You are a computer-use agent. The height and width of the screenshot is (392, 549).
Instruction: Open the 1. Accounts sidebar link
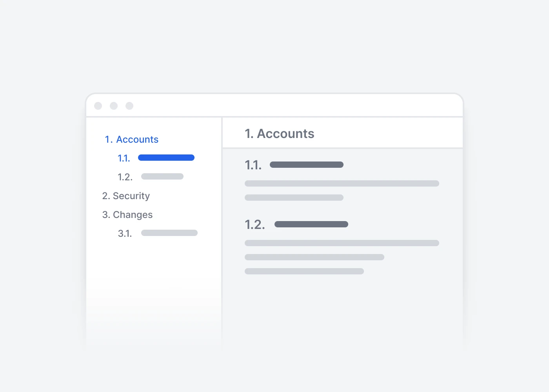pos(132,140)
